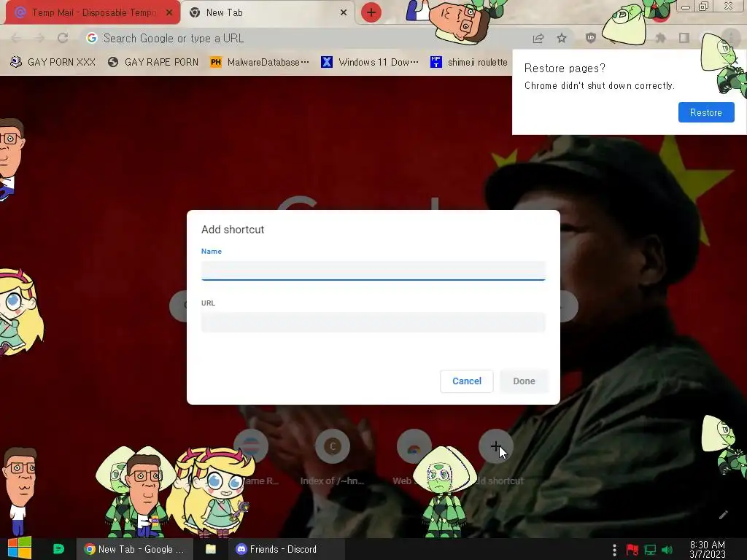This screenshot has height=560, width=747.
Task: Open green chat app in taskbar
Action: coord(58,549)
